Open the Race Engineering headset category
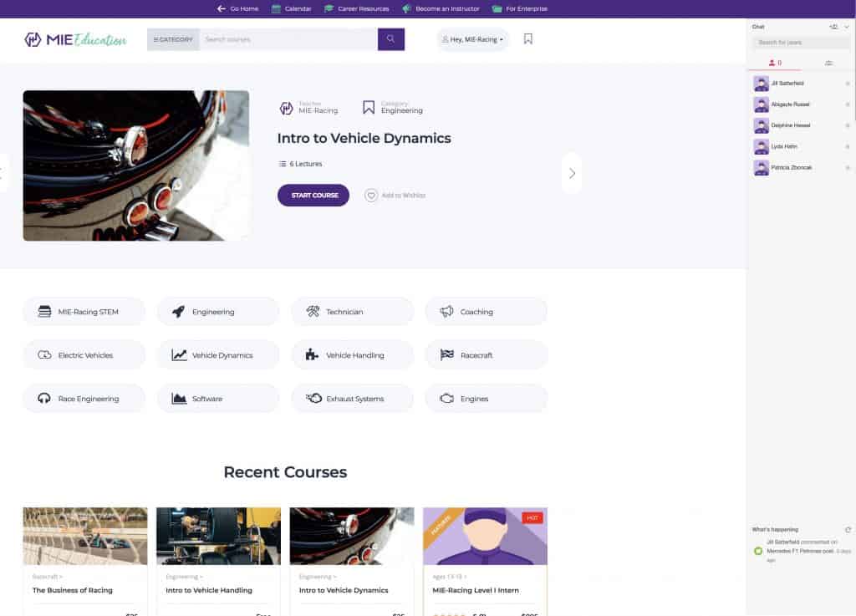Image resolution: width=856 pixels, height=616 pixels. [84, 399]
